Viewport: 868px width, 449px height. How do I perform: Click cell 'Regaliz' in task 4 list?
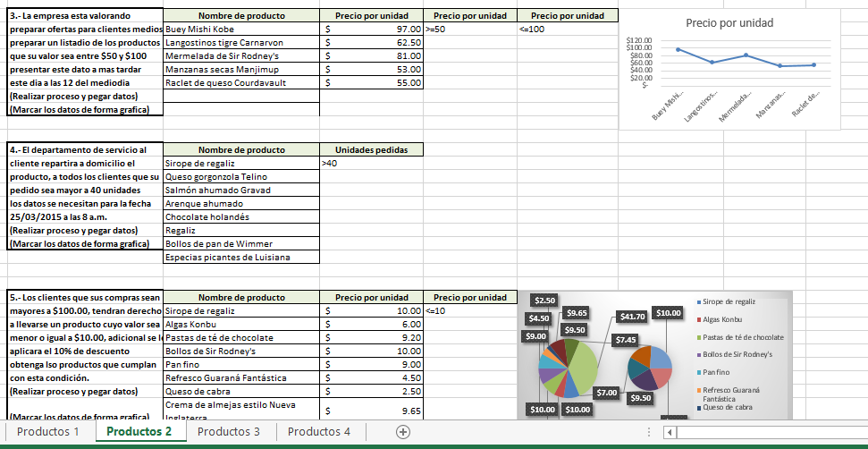241,230
